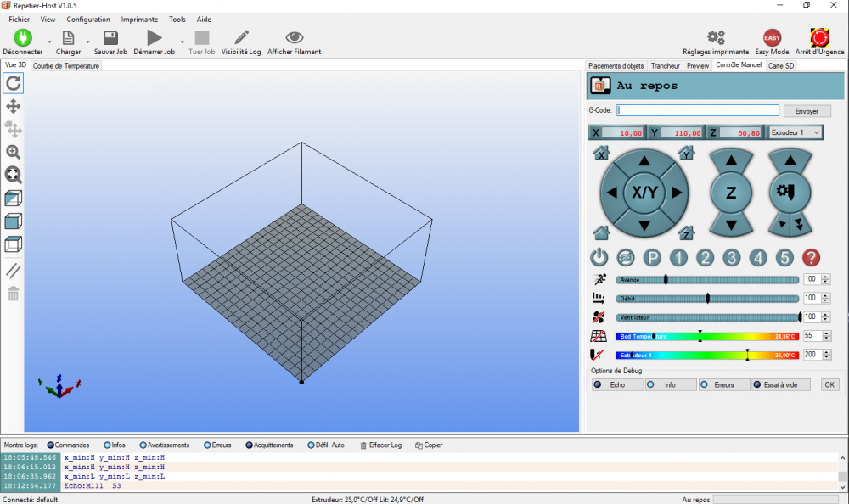Click the Afficher Filament eye icon
Viewport: 849px width, 504px height.
point(294,37)
